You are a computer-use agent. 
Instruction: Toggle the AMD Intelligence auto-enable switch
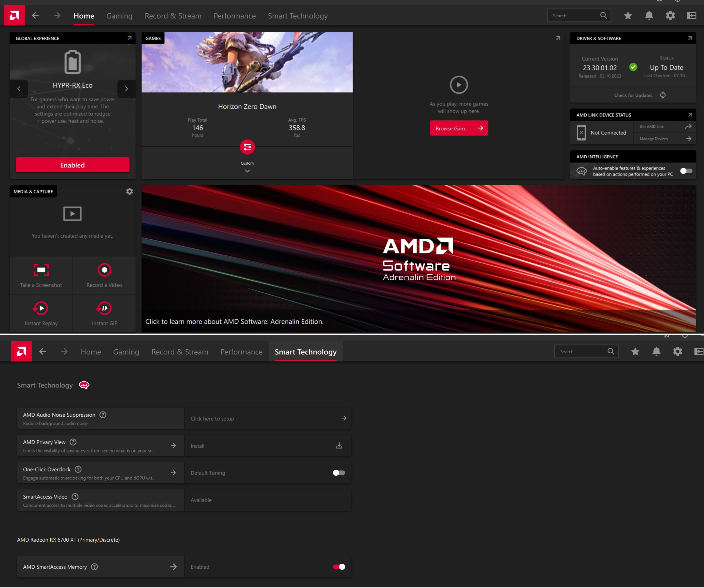point(686,171)
